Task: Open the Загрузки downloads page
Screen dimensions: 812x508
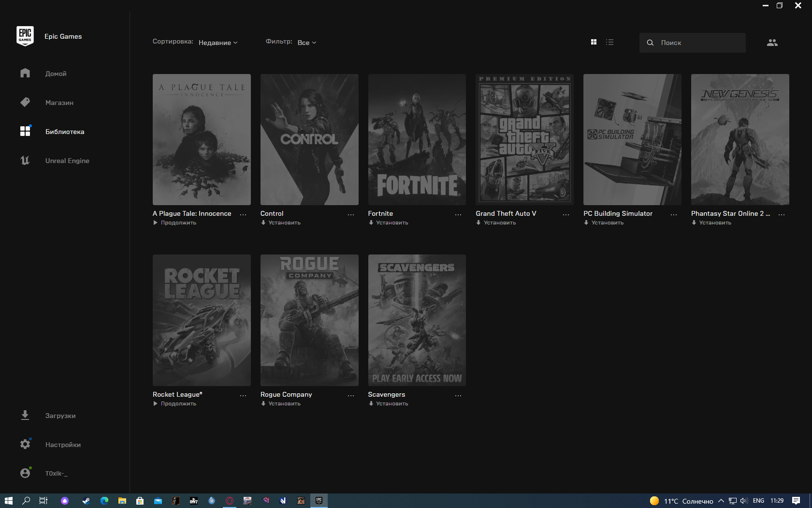Action: pos(60,416)
